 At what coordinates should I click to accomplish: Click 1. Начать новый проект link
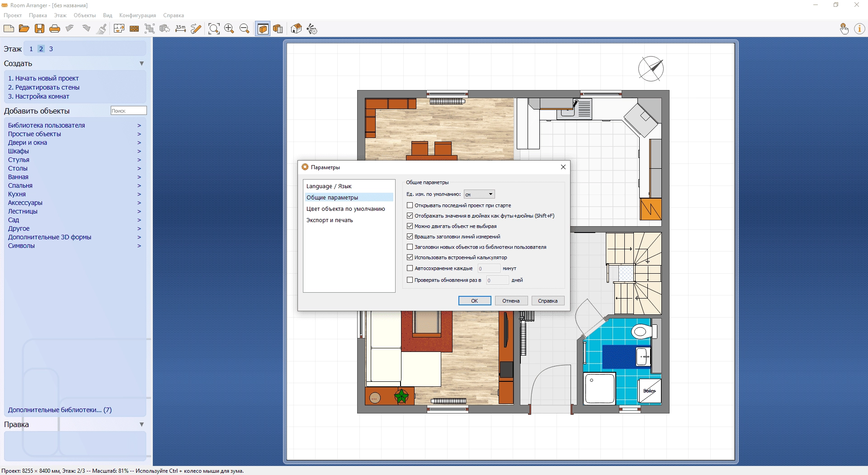click(x=43, y=78)
